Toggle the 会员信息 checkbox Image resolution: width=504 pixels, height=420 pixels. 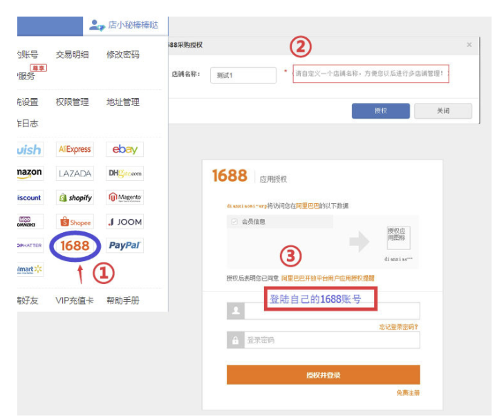pyautogui.click(x=234, y=222)
